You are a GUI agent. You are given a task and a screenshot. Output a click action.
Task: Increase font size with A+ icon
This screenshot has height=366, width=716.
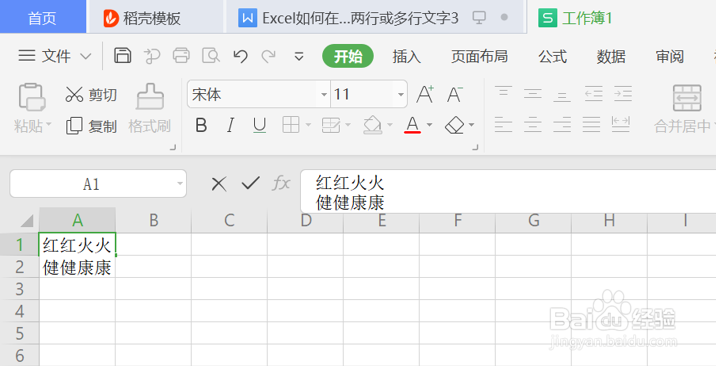[425, 94]
